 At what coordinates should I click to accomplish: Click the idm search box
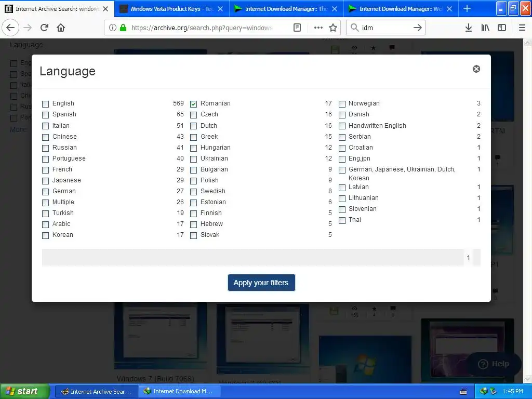pyautogui.click(x=385, y=28)
